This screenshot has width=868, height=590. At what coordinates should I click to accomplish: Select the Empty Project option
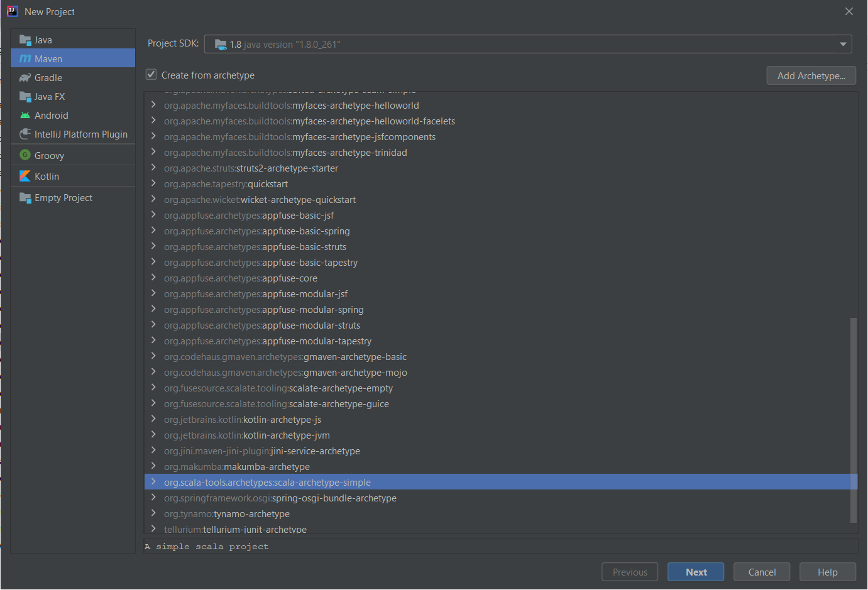pos(61,197)
